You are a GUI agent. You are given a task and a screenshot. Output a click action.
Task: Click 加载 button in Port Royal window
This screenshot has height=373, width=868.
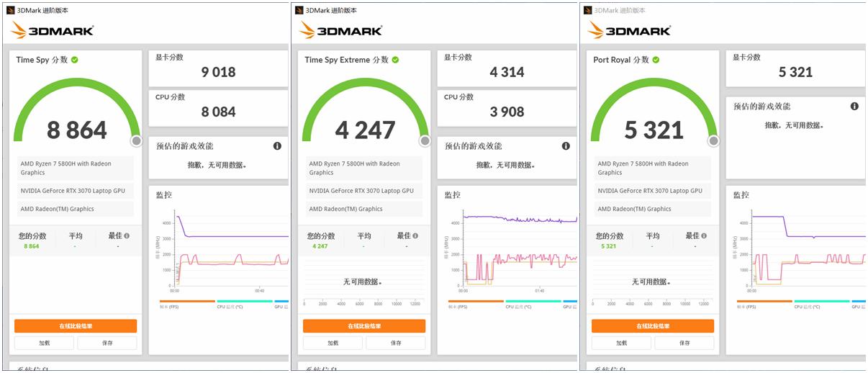point(621,343)
